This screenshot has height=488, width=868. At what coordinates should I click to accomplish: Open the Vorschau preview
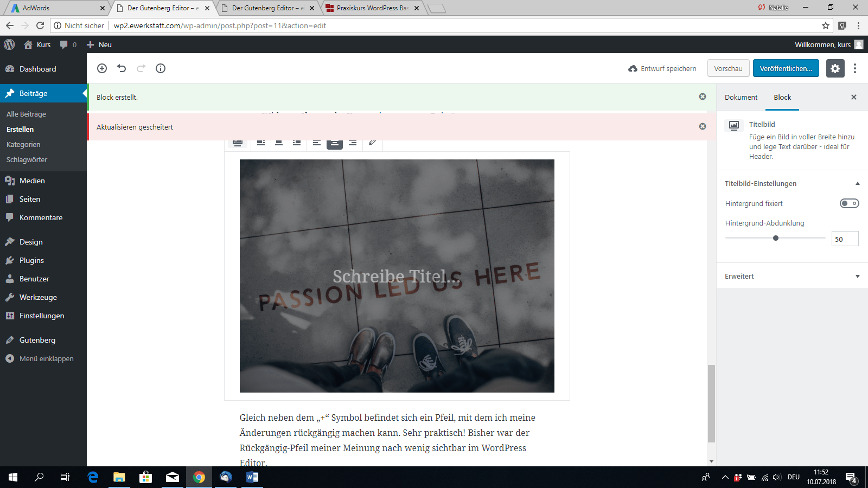coord(728,68)
